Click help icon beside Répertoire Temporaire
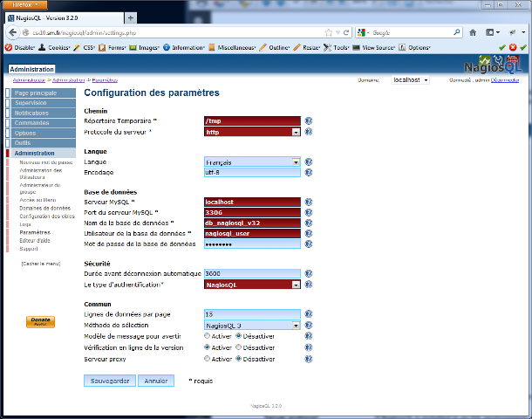This screenshot has height=419, width=532. [x=309, y=120]
